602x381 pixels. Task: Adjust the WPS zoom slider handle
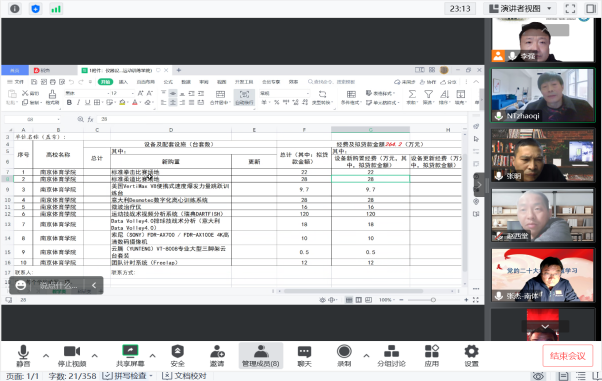coord(433,300)
